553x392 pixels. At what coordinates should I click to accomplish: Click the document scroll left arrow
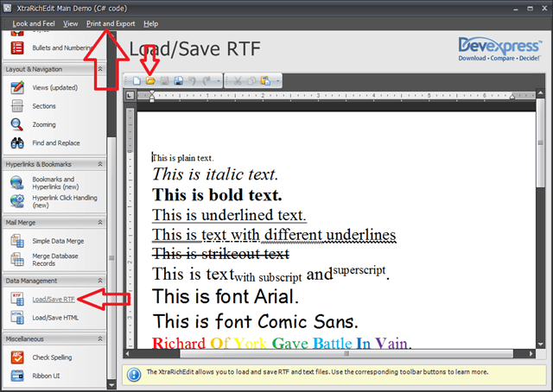click(127, 353)
